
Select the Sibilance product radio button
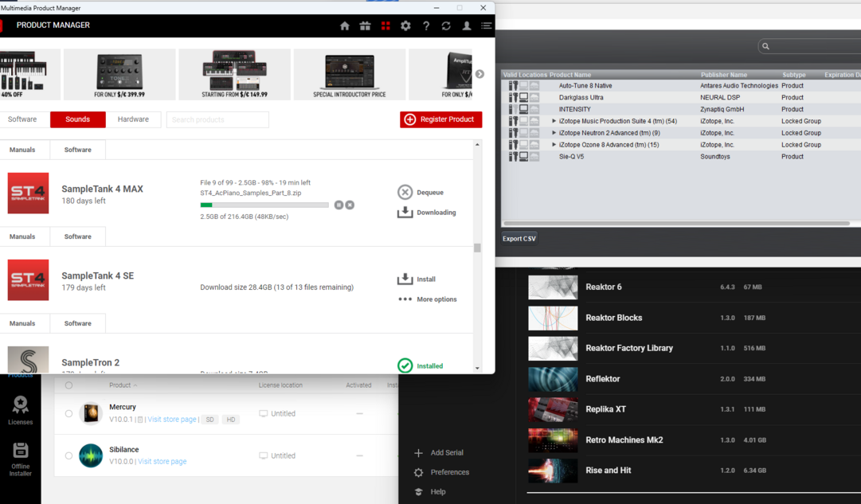click(x=68, y=455)
